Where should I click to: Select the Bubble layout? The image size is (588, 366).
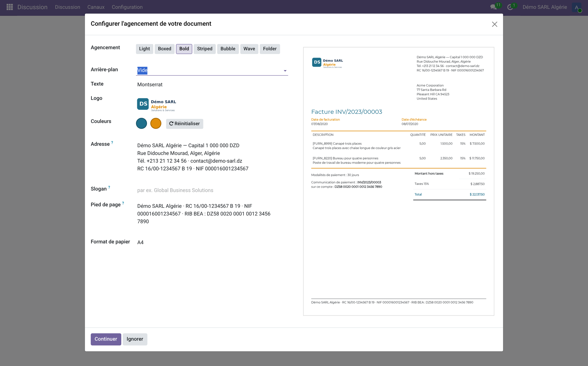pos(228,49)
